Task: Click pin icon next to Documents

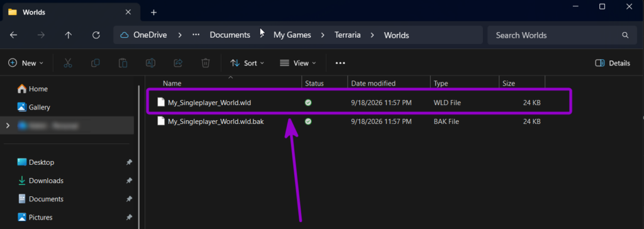Action: (x=129, y=199)
